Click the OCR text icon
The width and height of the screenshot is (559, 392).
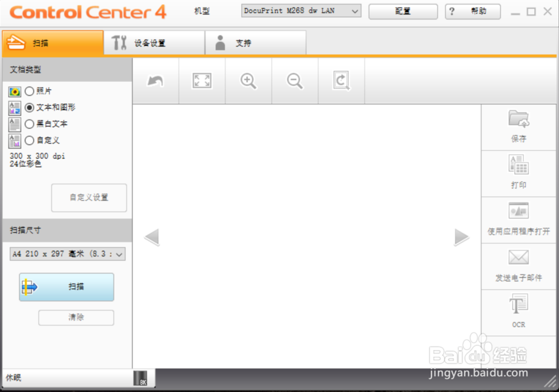tap(518, 304)
